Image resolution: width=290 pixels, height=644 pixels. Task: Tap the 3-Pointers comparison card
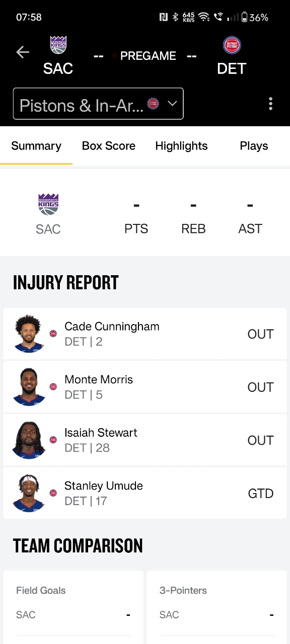[216, 607]
